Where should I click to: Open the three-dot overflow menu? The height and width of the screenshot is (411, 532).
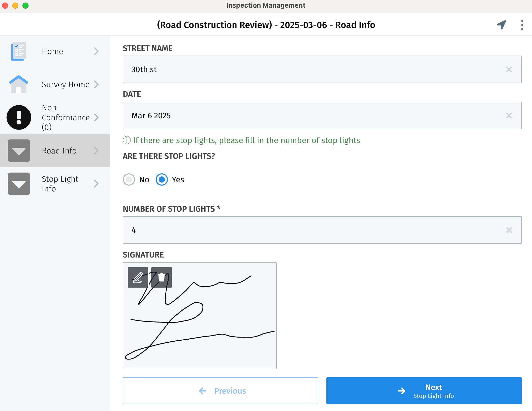point(522,25)
